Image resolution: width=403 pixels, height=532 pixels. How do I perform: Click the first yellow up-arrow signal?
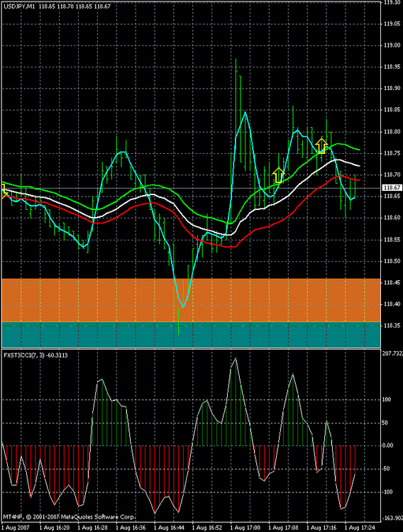click(x=278, y=175)
